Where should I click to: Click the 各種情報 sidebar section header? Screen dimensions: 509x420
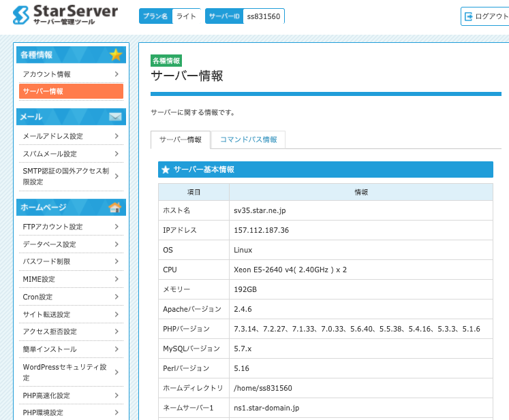71,54
